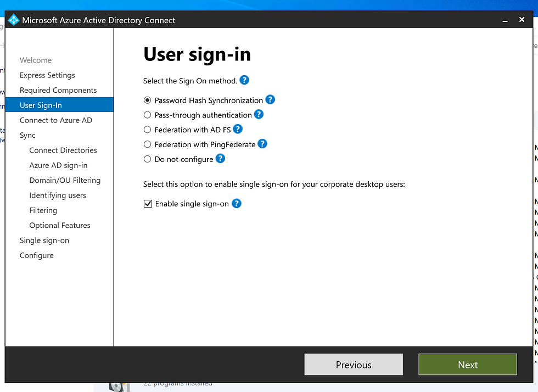Open help for Federation with AD FS
This screenshot has height=392, width=538.
coord(237,129)
